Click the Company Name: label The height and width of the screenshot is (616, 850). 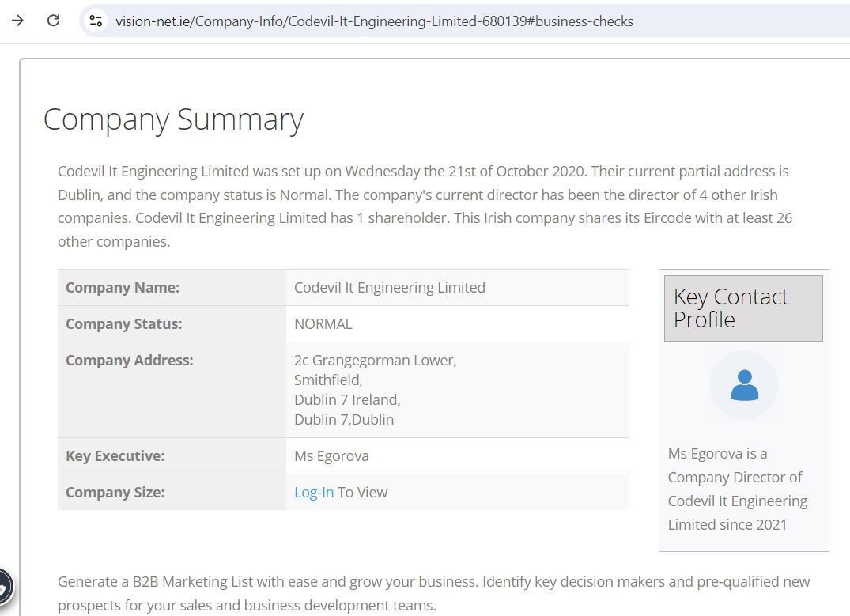123,287
